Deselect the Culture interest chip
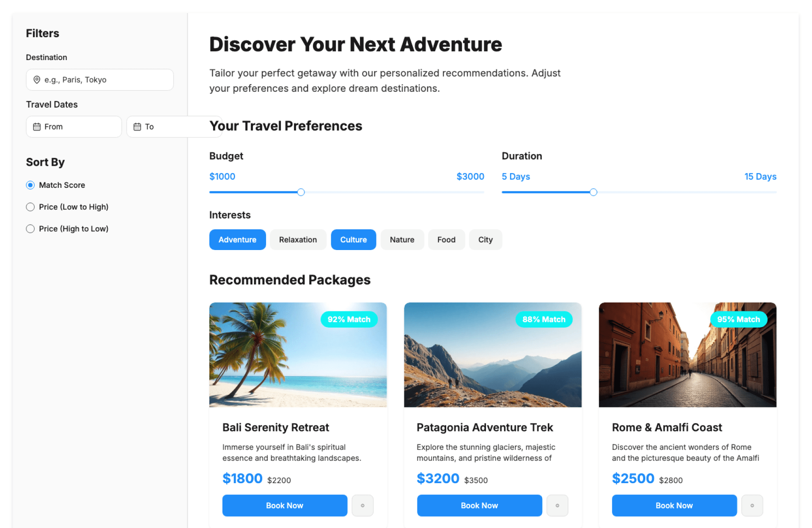Image resolution: width=812 pixels, height=528 pixels. [353, 239]
